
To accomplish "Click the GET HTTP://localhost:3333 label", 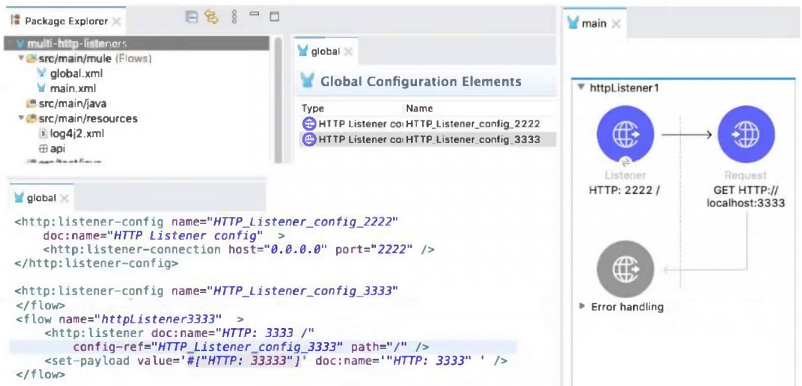I will pyautogui.click(x=746, y=196).
